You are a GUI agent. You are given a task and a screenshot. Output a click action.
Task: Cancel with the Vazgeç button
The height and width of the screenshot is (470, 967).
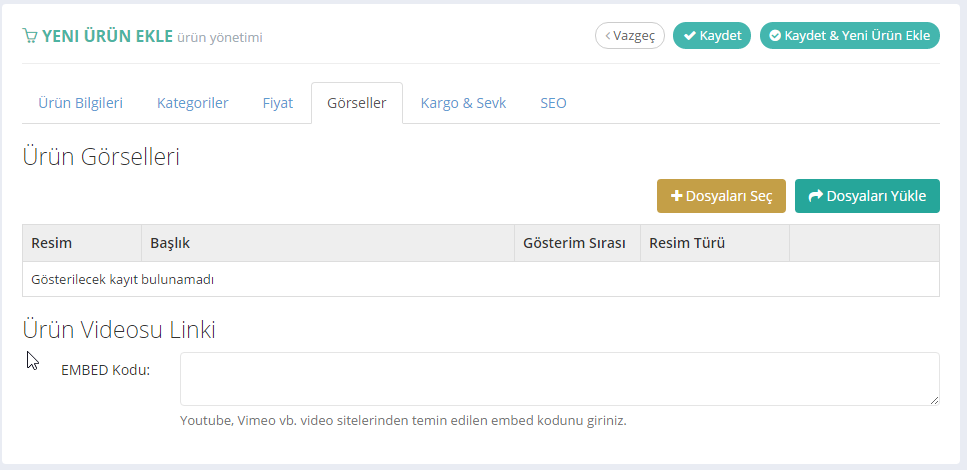pyautogui.click(x=630, y=36)
